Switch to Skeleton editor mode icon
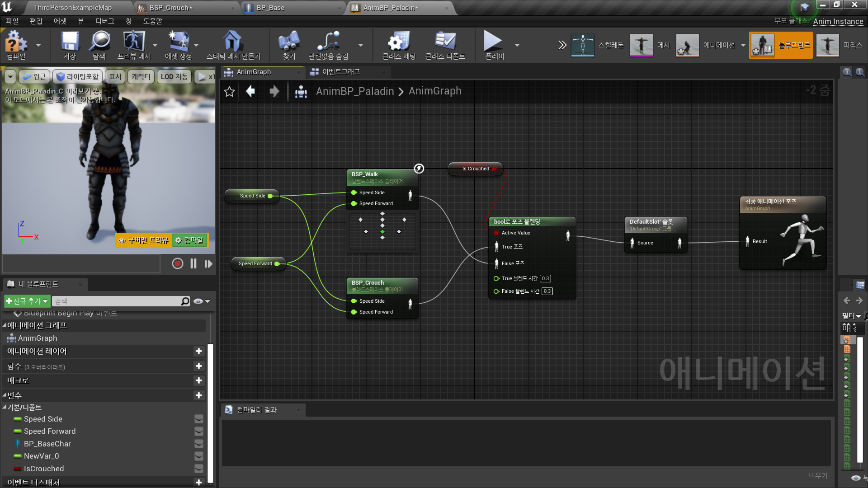 [582, 45]
